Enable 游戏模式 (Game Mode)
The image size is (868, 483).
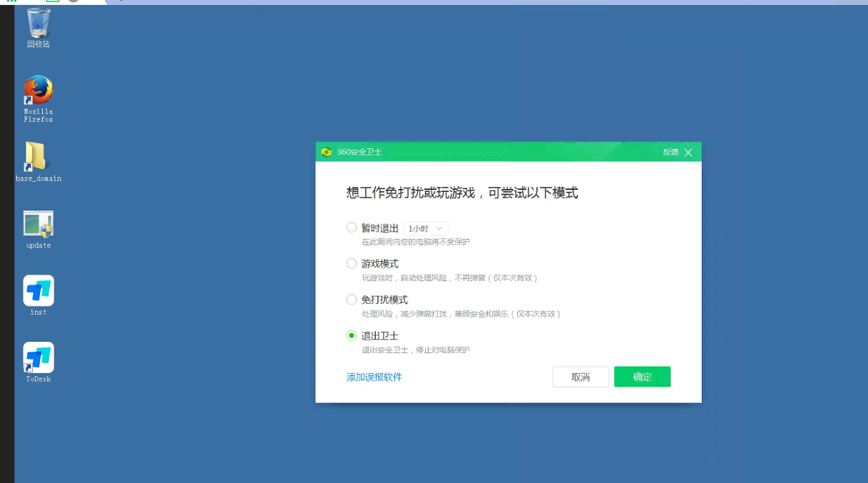pos(352,263)
